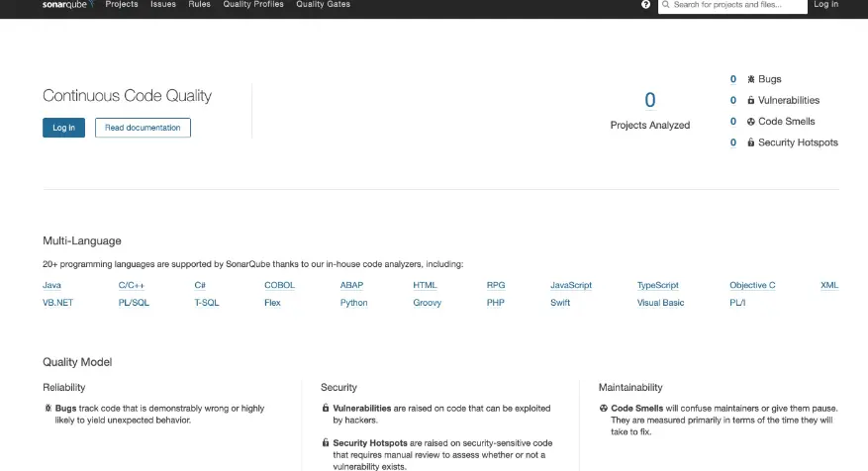Image resolution: width=868 pixels, height=471 pixels.
Task: Click the Multi-Language heading
Action: 82,240
